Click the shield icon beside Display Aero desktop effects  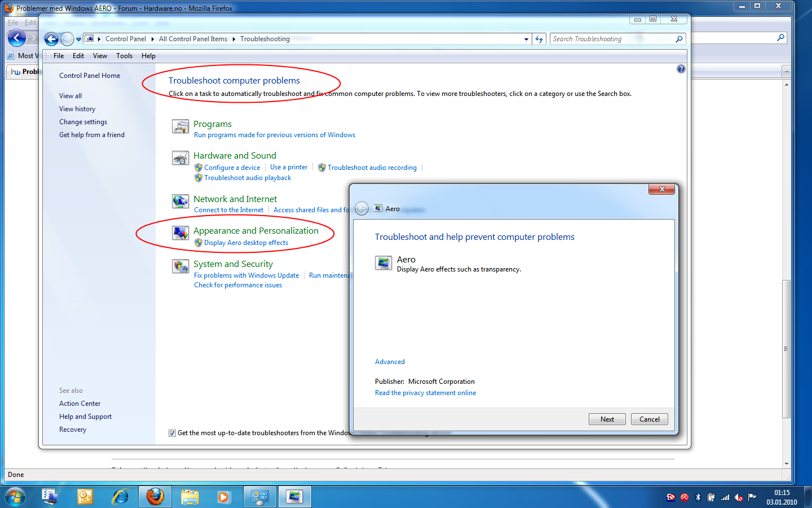pyautogui.click(x=198, y=243)
